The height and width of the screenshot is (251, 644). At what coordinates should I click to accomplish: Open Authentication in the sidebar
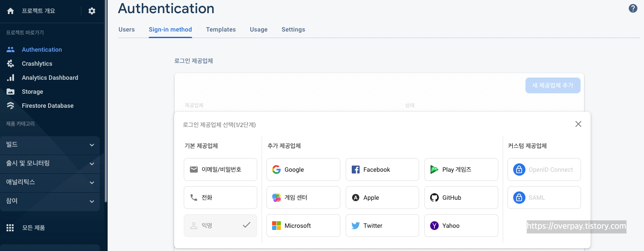coord(42,49)
